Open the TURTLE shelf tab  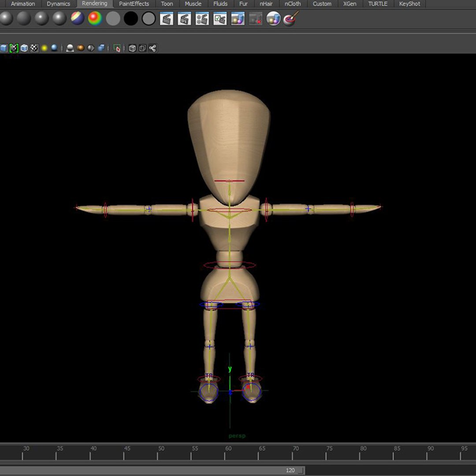pyautogui.click(x=378, y=4)
